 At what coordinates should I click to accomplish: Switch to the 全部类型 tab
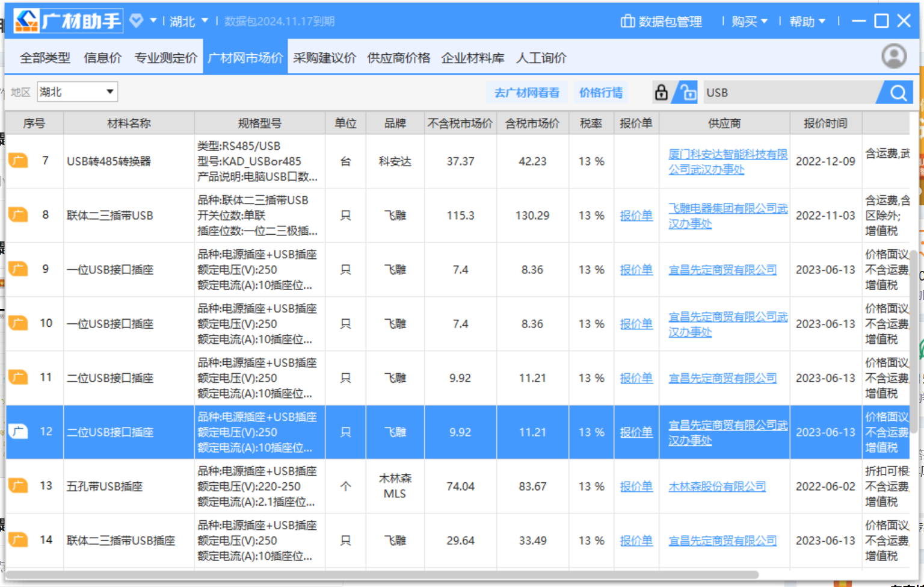coord(45,58)
